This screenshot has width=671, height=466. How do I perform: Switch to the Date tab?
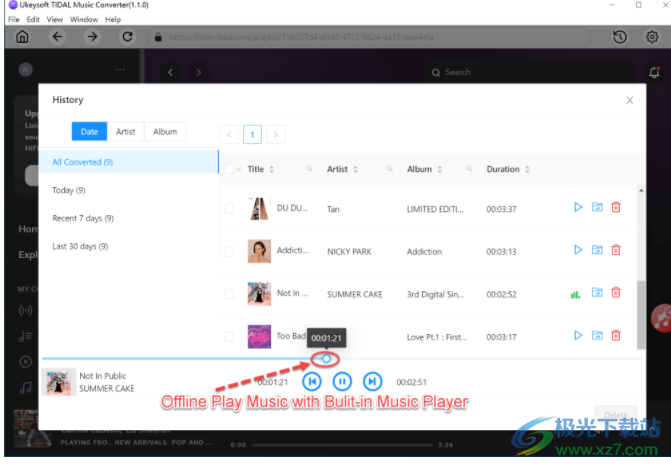point(89,131)
